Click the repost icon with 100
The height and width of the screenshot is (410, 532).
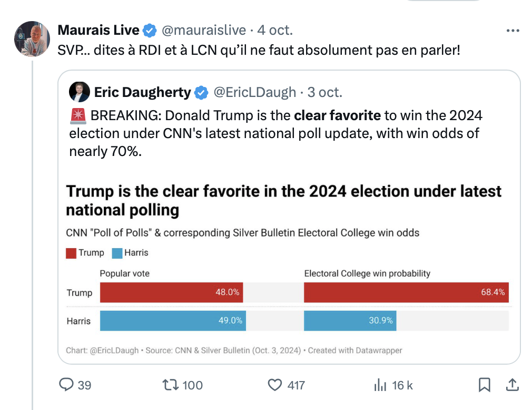pos(170,385)
